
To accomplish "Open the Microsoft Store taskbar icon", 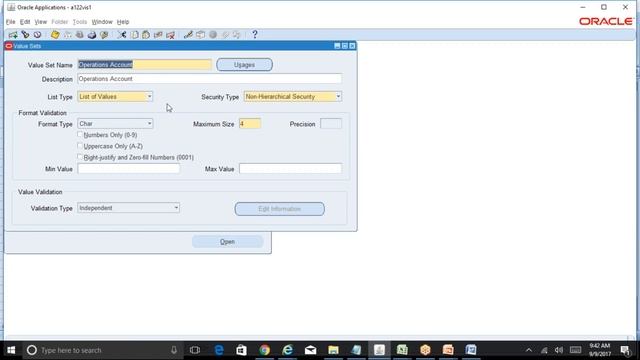I will pos(242,350).
